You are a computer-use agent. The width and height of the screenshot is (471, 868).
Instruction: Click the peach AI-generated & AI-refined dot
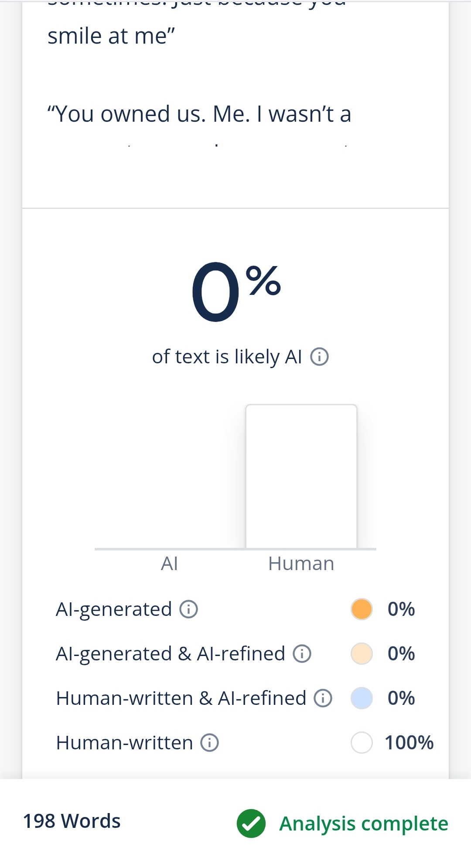(362, 653)
